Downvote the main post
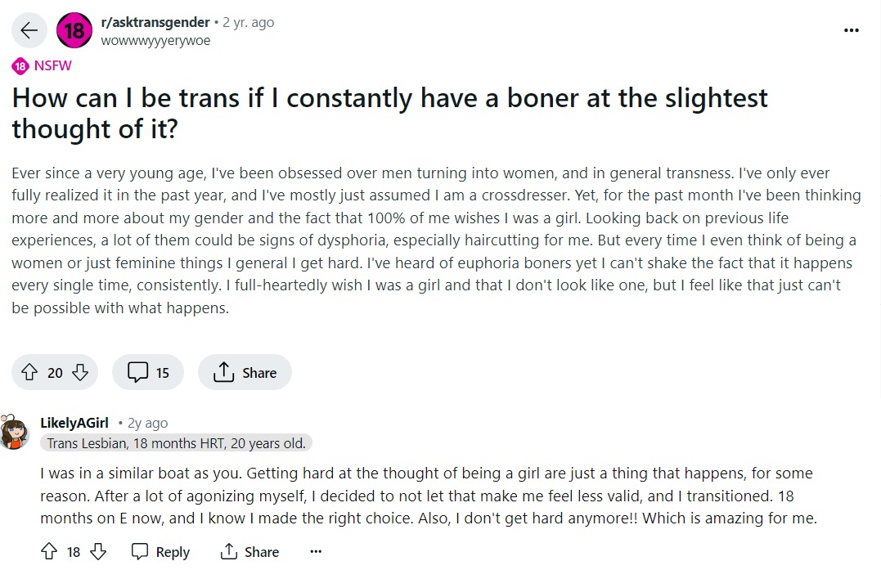 [80, 372]
